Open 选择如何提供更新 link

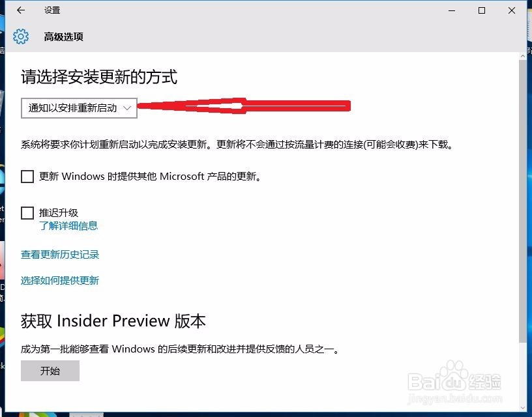tap(60, 280)
